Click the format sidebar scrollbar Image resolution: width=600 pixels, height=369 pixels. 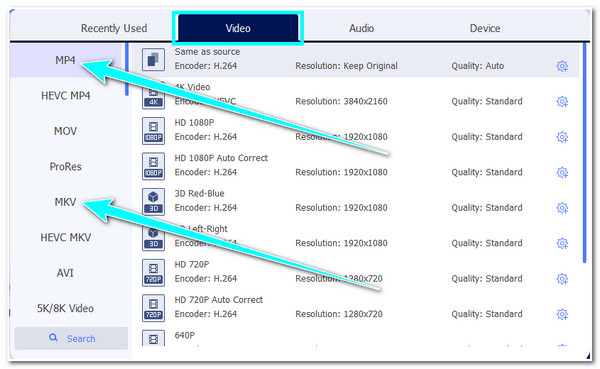tap(127, 70)
